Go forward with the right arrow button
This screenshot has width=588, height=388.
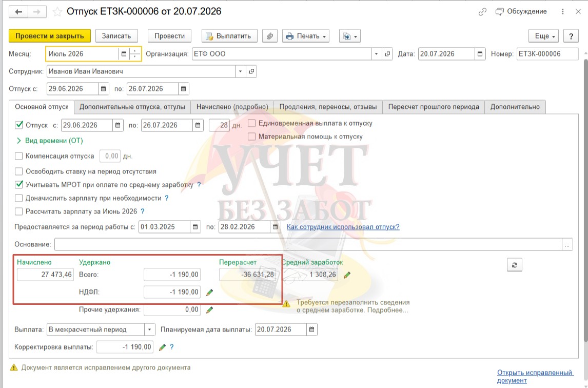pos(37,12)
